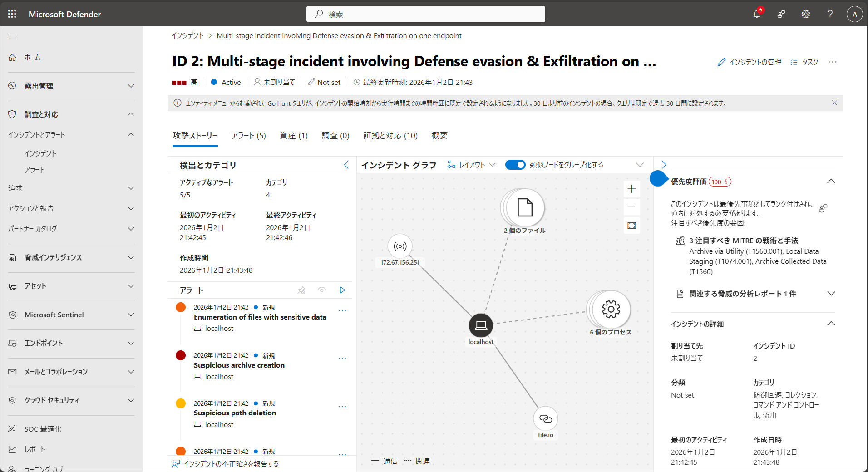Open the help question mark icon
This screenshot has width=868, height=472.
point(830,14)
